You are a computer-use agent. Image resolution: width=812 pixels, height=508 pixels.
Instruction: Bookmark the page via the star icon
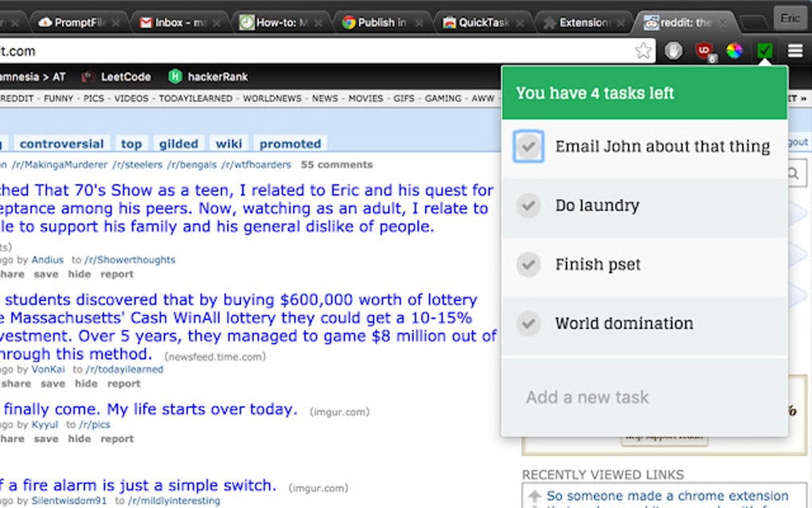tap(642, 49)
